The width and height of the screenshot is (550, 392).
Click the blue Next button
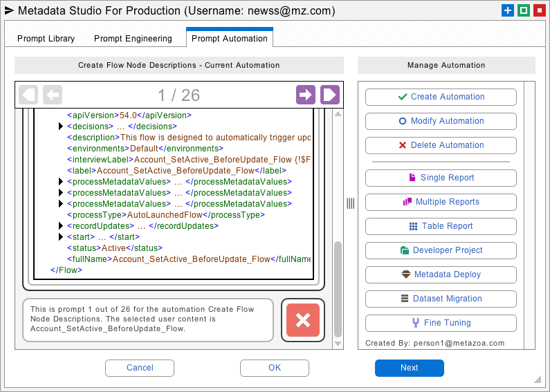tap(410, 368)
